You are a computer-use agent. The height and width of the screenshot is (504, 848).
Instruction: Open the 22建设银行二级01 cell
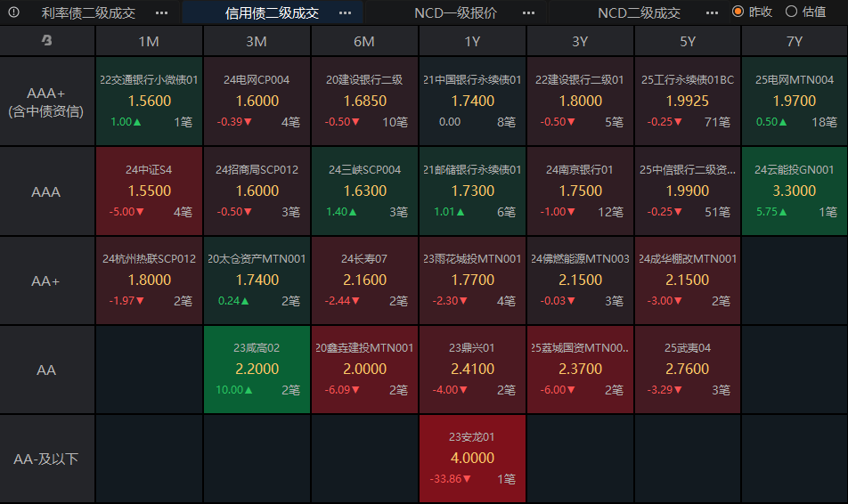coord(580,102)
